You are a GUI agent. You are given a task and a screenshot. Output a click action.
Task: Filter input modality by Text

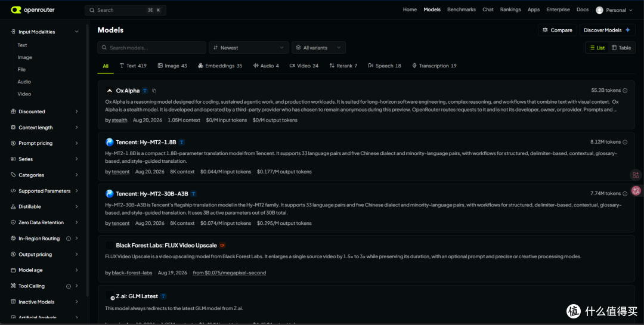[x=22, y=45]
